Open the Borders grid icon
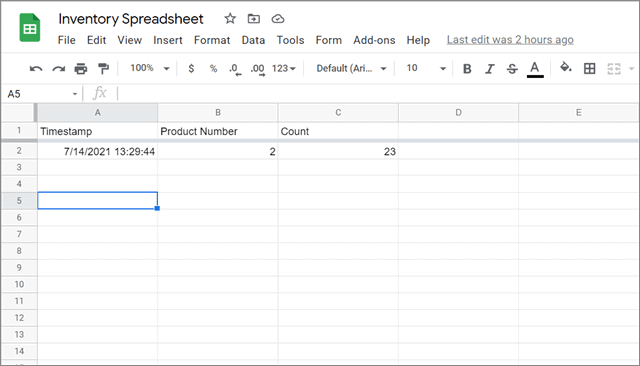640x366 pixels. pos(589,69)
